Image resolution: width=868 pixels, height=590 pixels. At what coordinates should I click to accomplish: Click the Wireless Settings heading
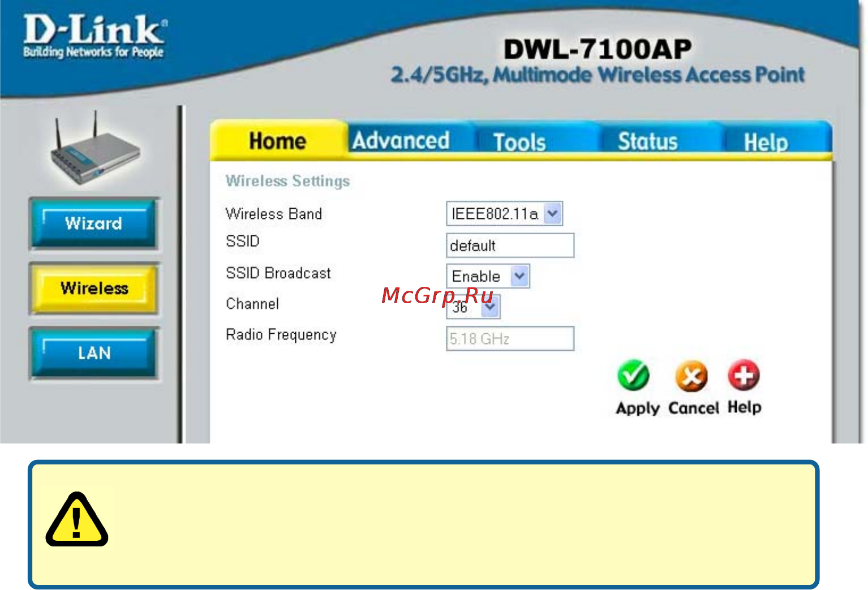287,181
